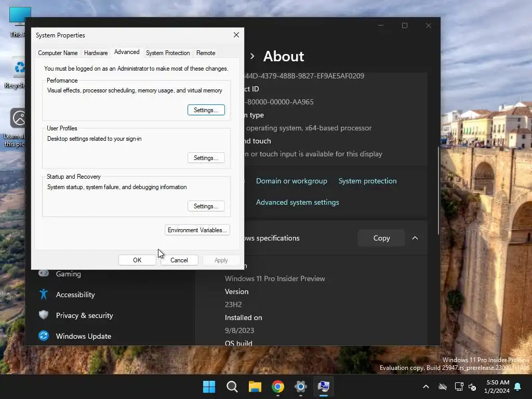Open User Profiles Settings button
This screenshot has width=532, height=399.
(206, 158)
